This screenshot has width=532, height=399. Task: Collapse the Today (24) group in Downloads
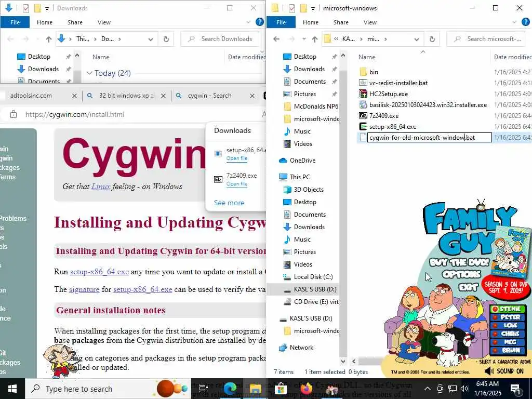[x=89, y=73]
